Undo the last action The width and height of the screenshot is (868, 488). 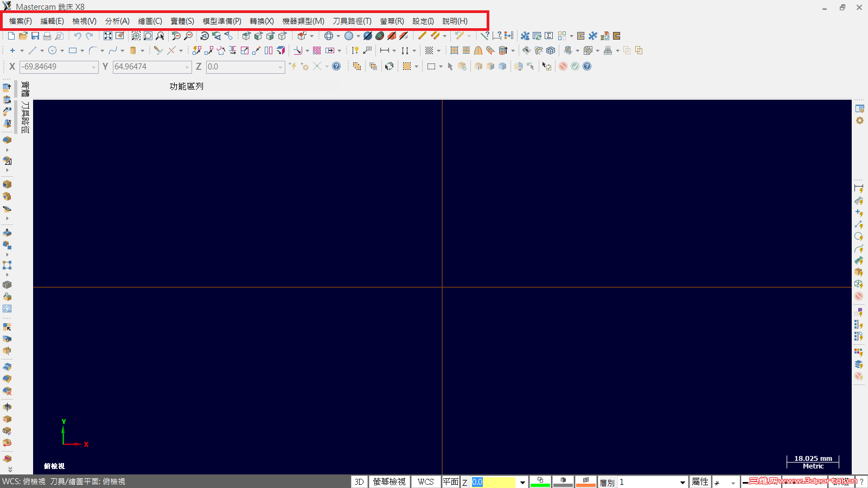78,36
